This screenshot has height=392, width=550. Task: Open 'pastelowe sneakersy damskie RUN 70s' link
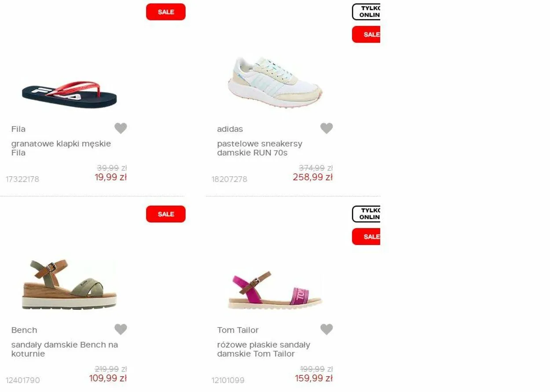[260, 148]
